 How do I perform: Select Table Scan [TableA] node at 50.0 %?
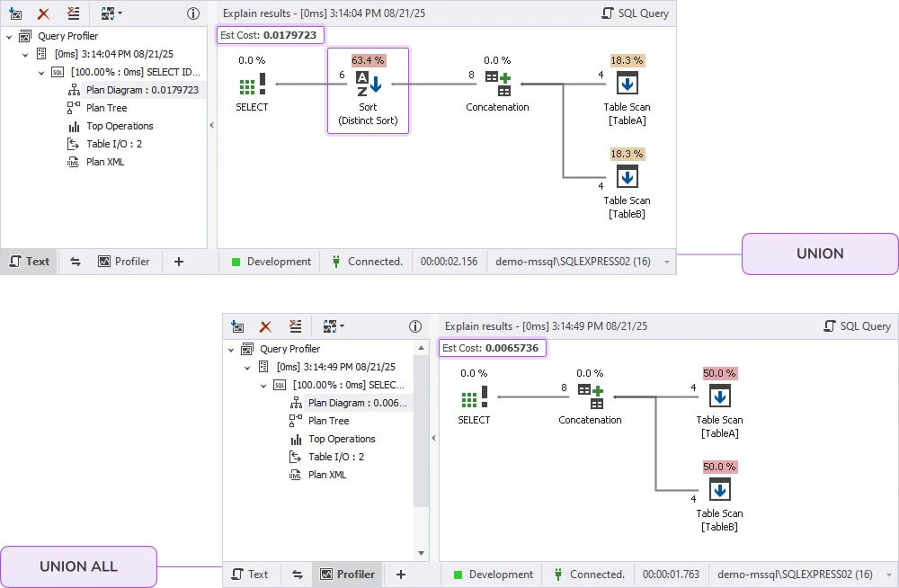pyautogui.click(x=719, y=404)
